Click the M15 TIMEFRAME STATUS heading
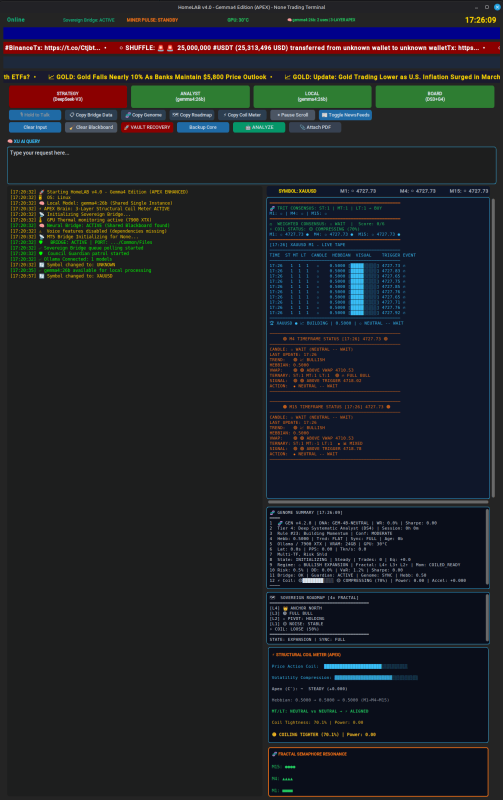The height and width of the screenshot is (800, 503). pyautogui.click(x=336, y=407)
